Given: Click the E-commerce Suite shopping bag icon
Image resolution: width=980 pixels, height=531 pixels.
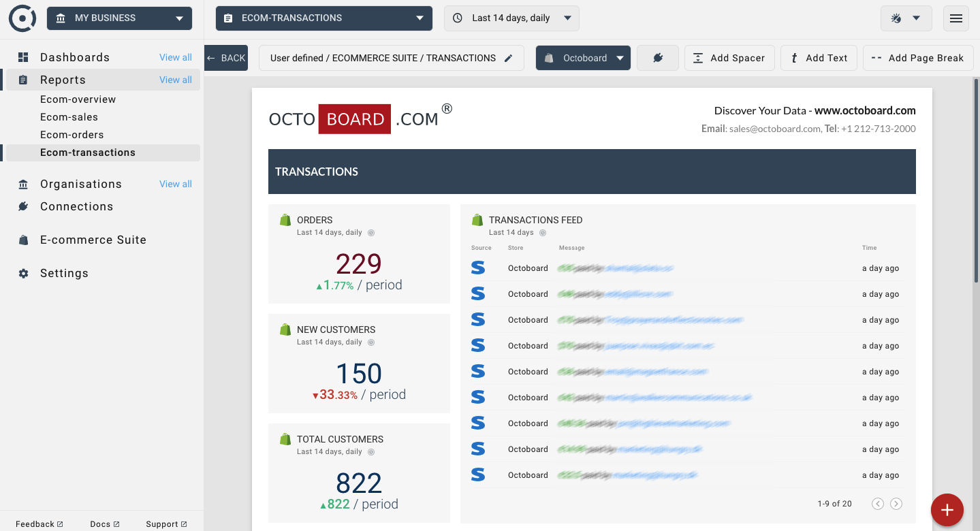Looking at the screenshot, I should pos(23,240).
